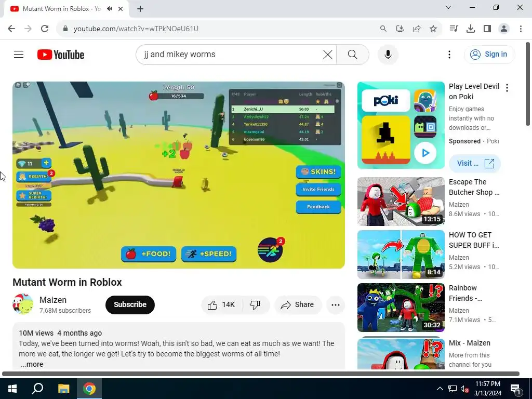This screenshot has width=532, height=399.
Task: Click the Poki ad thumbnail
Action: point(401,125)
